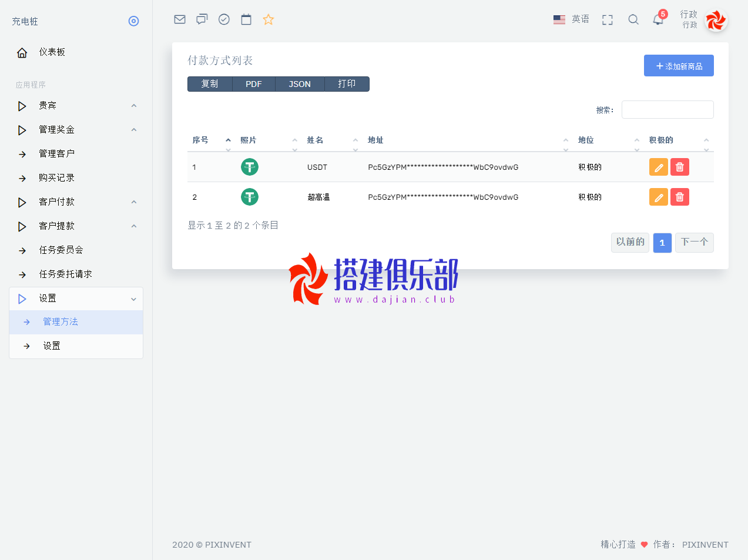Click the yellow star bookmark icon
The height and width of the screenshot is (560, 748).
269,19
